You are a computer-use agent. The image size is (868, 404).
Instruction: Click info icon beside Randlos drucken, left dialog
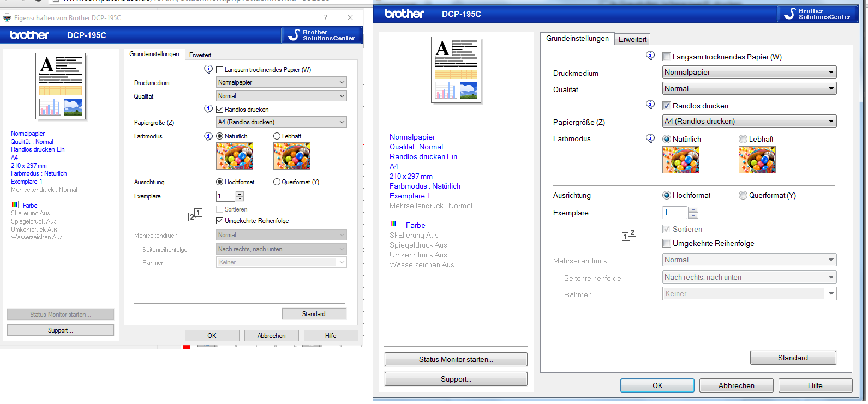coord(208,109)
